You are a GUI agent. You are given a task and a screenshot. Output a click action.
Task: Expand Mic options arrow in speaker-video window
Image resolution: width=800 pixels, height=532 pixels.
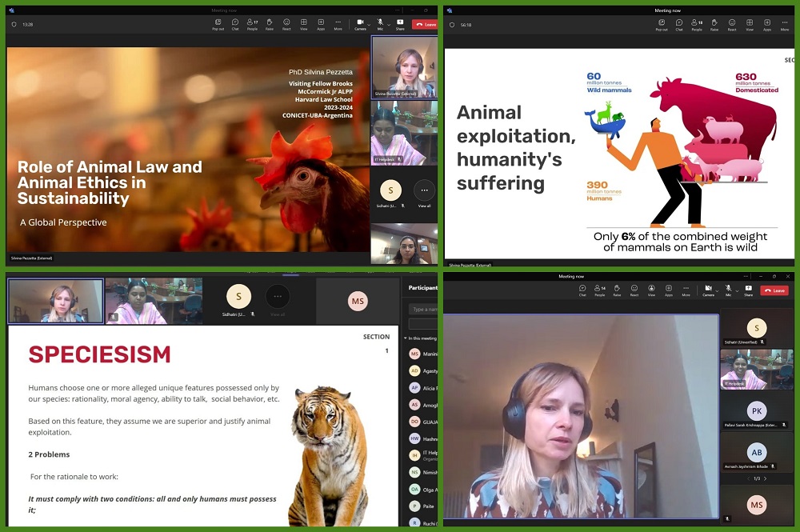pyautogui.click(x=737, y=290)
